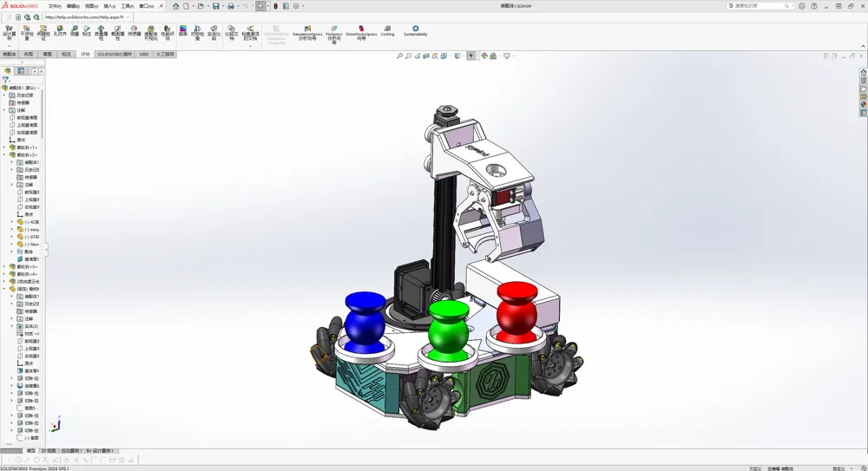Select 原点 item in the feature tree
The height and width of the screenshot is (471, 868).
tap(21, 140)
